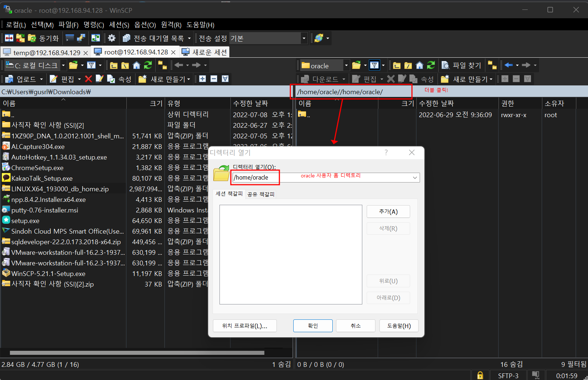Switch to 세션 책갈피 tab
The image size is (588, 380).
point(229,194)
